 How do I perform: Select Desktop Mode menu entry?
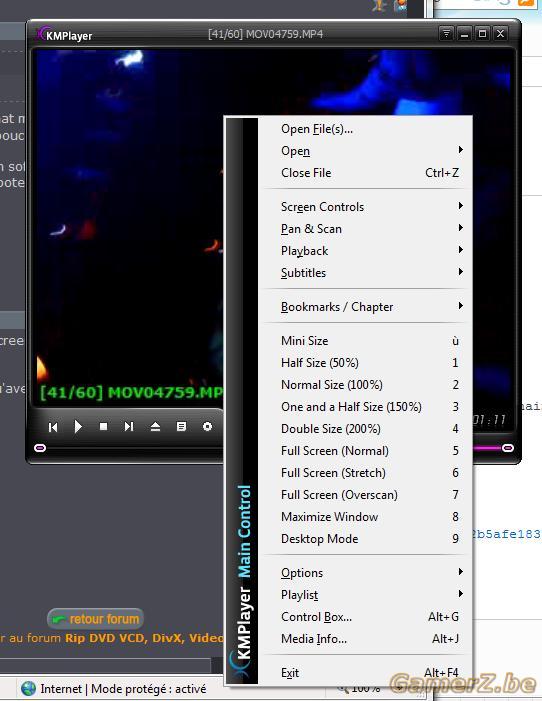click(365, 538)
